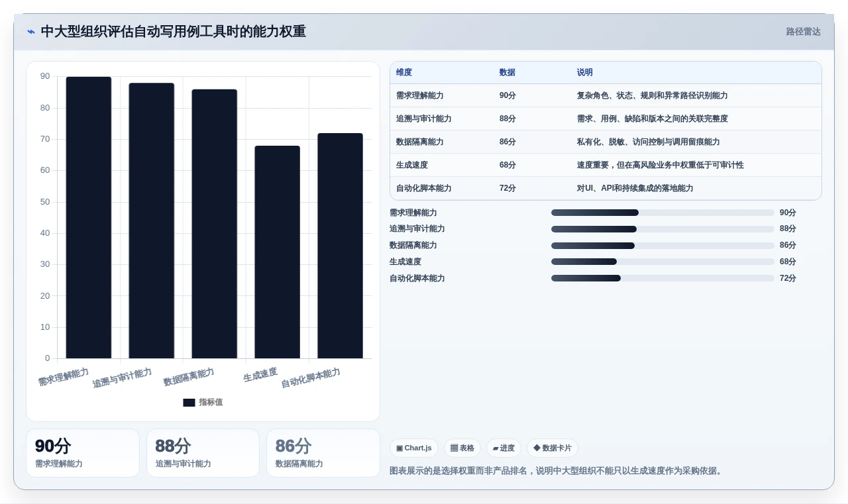
Task: Click the 生成速度 x-axis label
Action: (x=260, y=374)
